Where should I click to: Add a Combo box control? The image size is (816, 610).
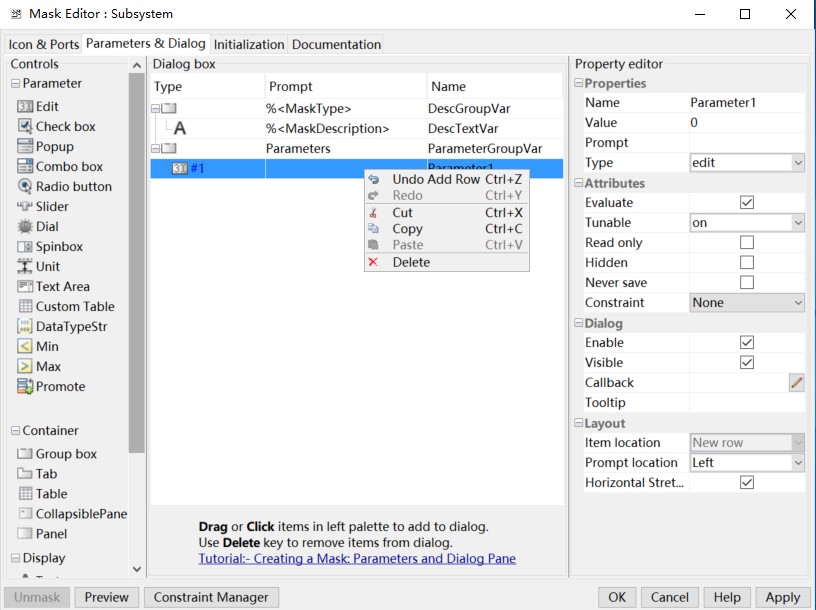pos(60,167)
